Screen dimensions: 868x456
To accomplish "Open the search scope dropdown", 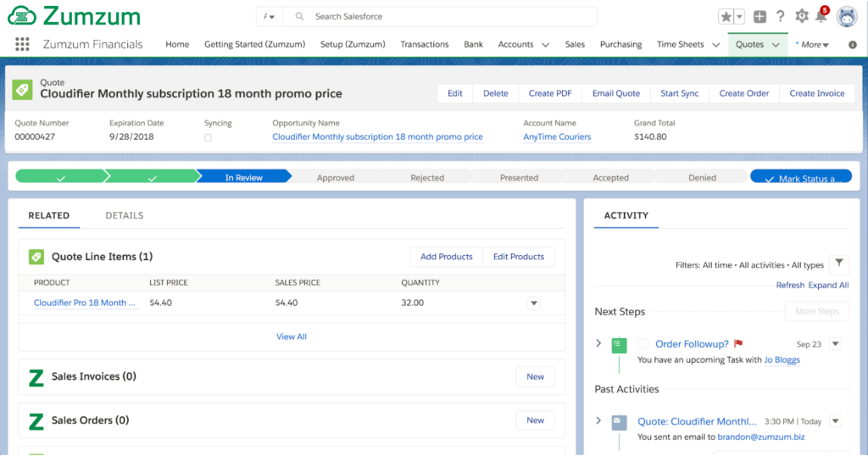I will [x=269, y=17].
